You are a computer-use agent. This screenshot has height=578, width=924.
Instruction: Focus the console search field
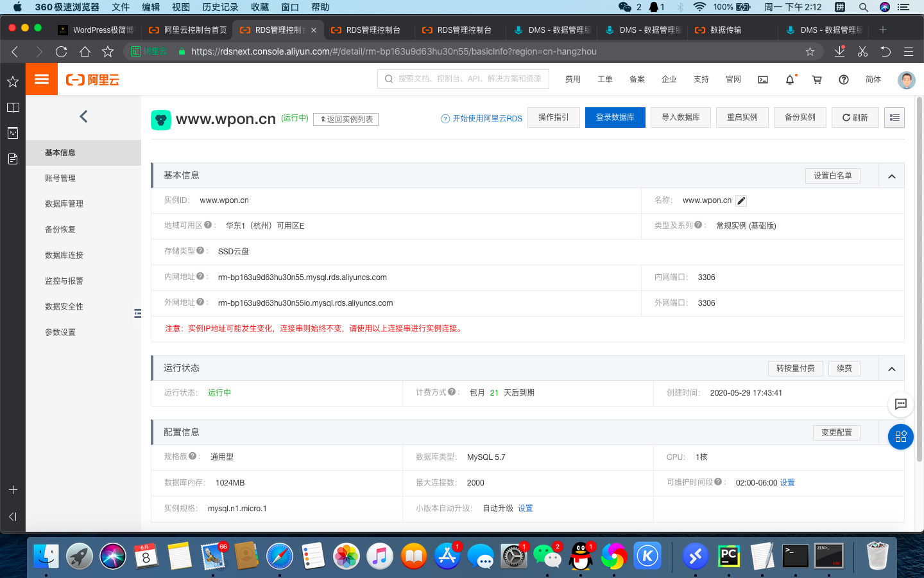[463, 79]
